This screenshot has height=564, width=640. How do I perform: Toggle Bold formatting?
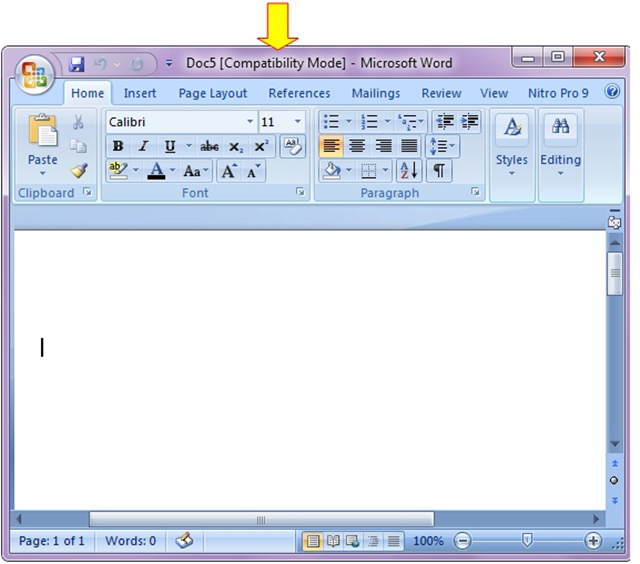(x=118, y=146)
